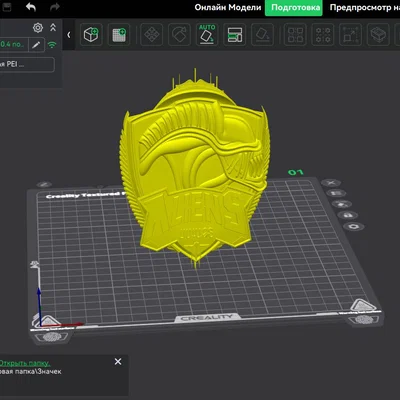The image size is (400, 400).
Task: Click the Redo arrow
Action: coord(55,7)
